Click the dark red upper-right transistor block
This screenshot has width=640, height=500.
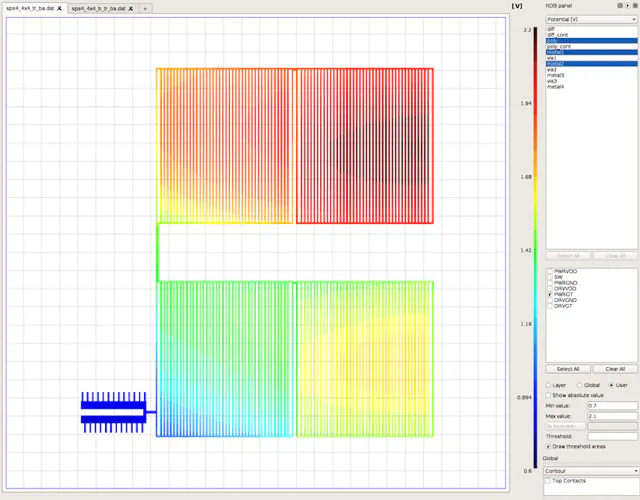(x=365, y=146)
